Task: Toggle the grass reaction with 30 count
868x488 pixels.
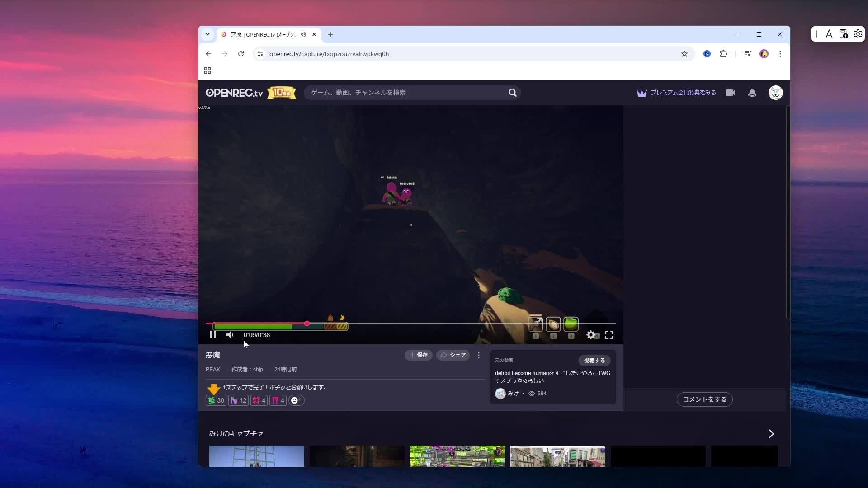Action: pos(216,400)
